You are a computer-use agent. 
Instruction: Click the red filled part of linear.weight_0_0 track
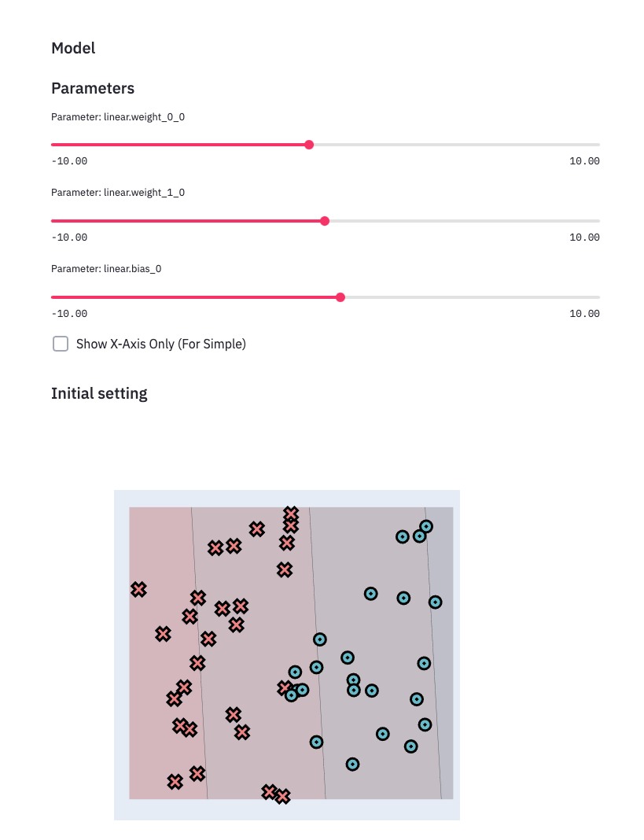pos(180,145)
